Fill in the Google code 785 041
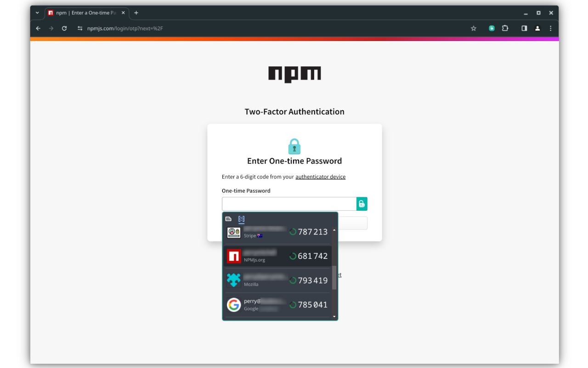This screenshot has height=368, width=588. (x=313, y=305)
